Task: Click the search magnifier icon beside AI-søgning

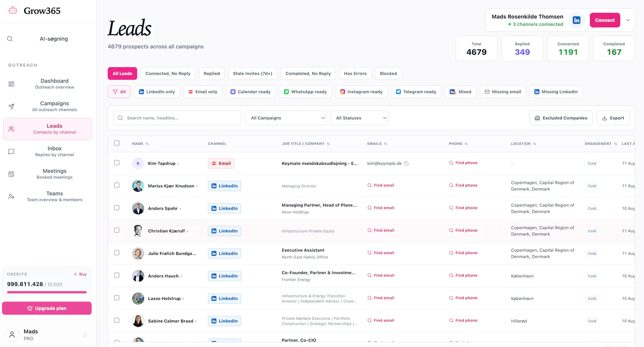Action: pos(10,39)
